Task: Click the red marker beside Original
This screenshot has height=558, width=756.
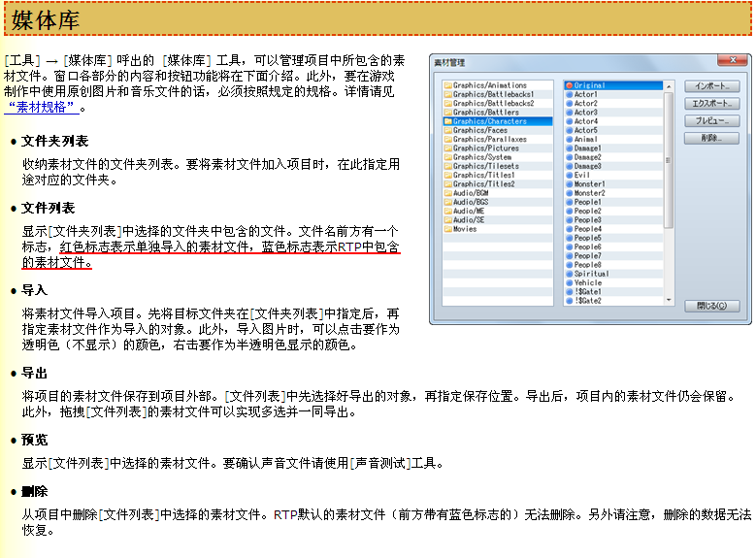Action: pyautogui.click(x=569, y=85)
